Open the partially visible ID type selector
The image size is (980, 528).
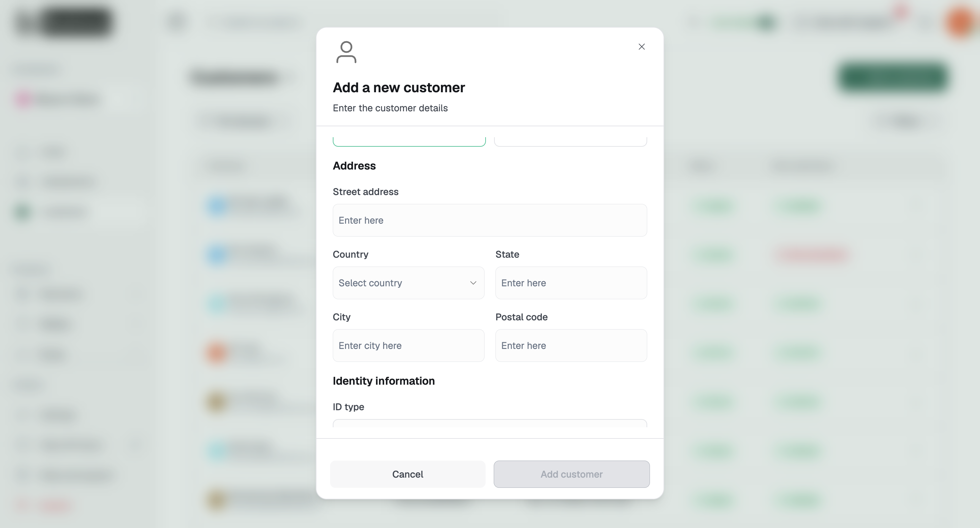[x=490, y=423]
